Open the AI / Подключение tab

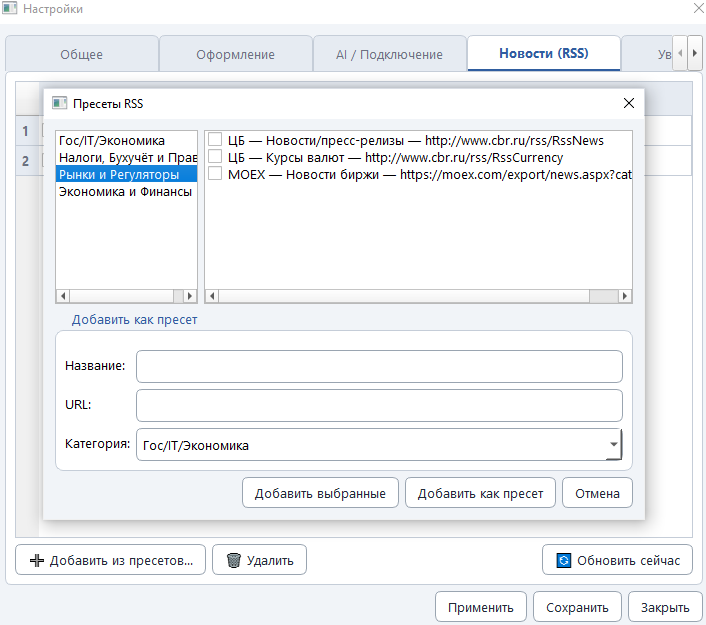tap(389, 54)
